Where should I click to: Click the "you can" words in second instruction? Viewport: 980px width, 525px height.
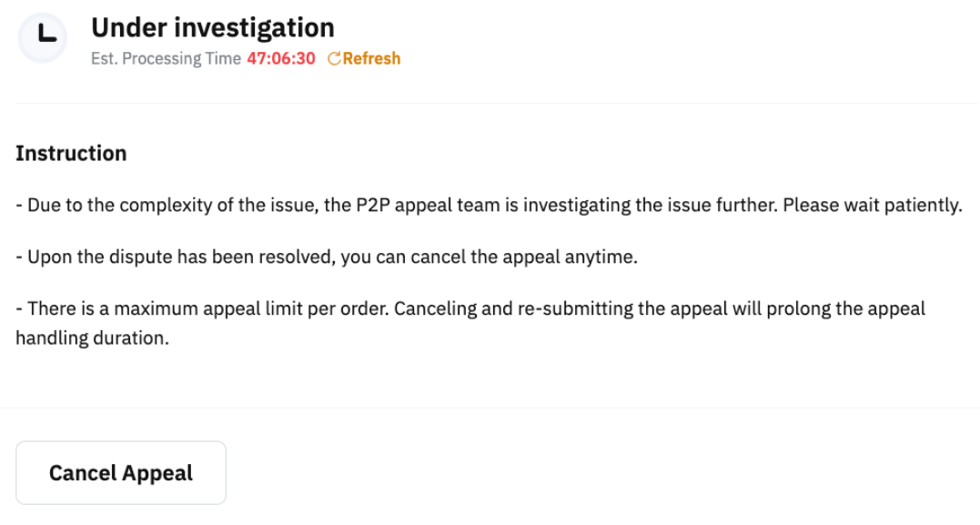(x=373, y=257)
